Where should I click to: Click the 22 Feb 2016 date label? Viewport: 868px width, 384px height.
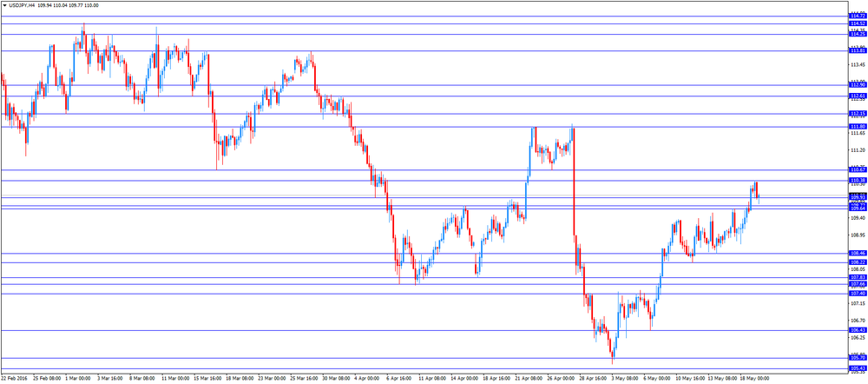13,380
